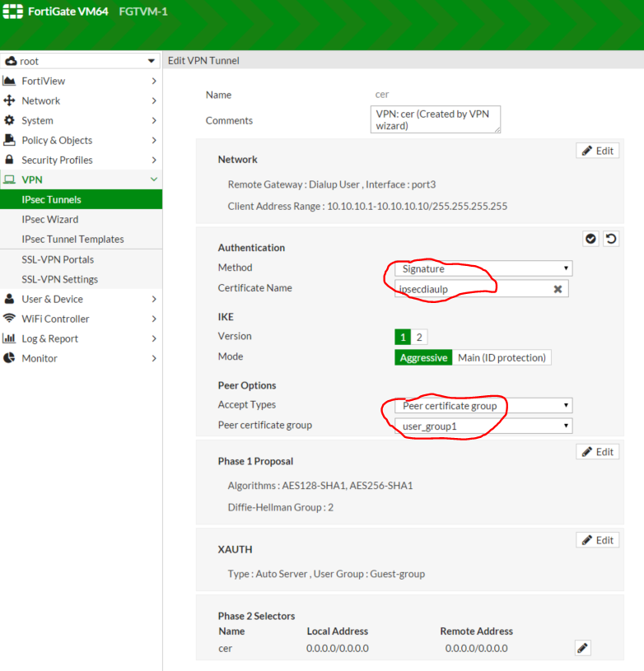The height and width of the screenshot is (671, 644).
Task: Open the authentication Method dropdown
Action: click(x=483, y=268)
